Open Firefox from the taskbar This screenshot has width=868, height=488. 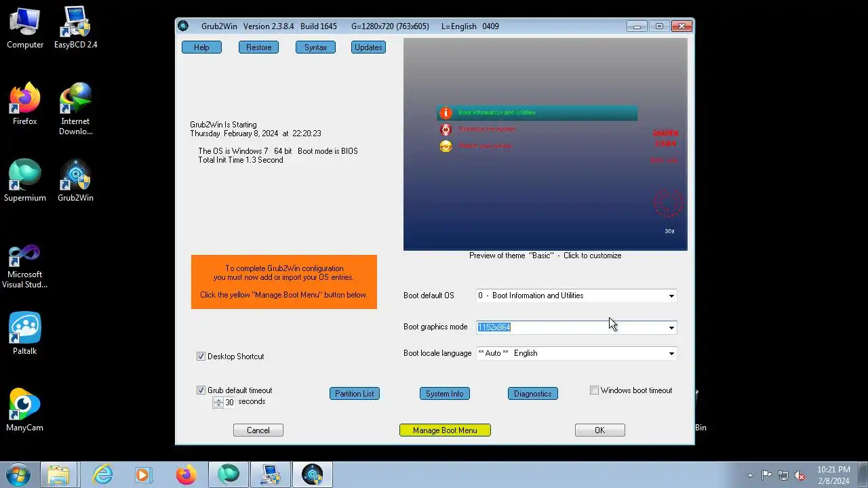click(x=186, y=474)
